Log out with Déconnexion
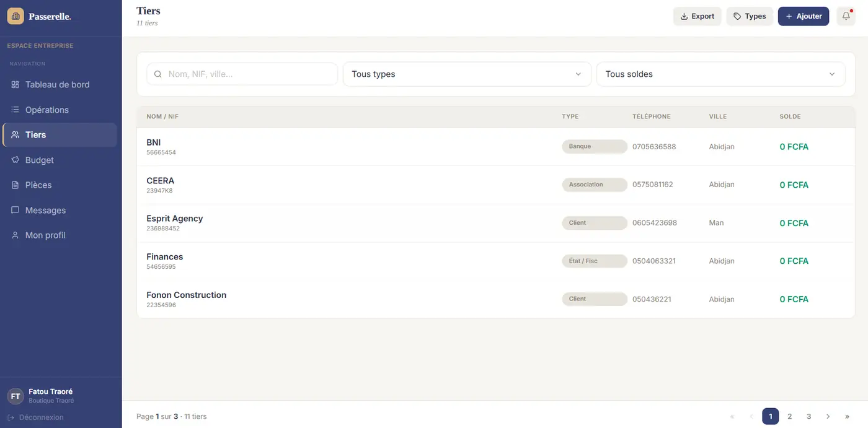Viewport: 868px width, 428px height. (x=35, y=417)
